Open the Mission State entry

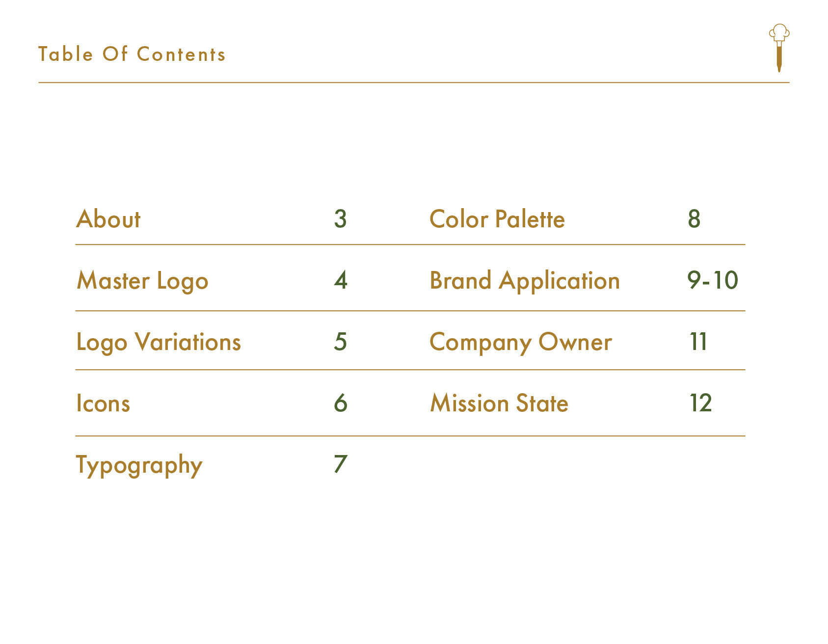pos(499,403)
